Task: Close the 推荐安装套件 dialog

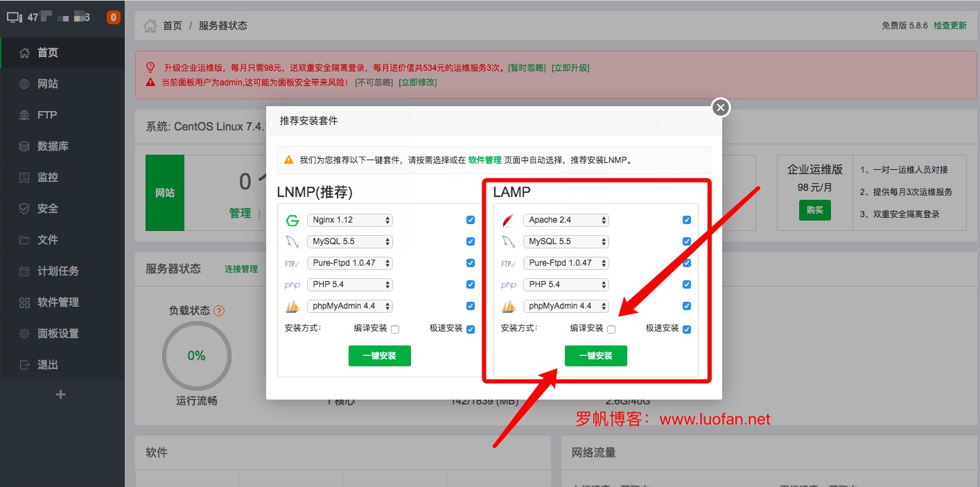Action: coord(721,108)
